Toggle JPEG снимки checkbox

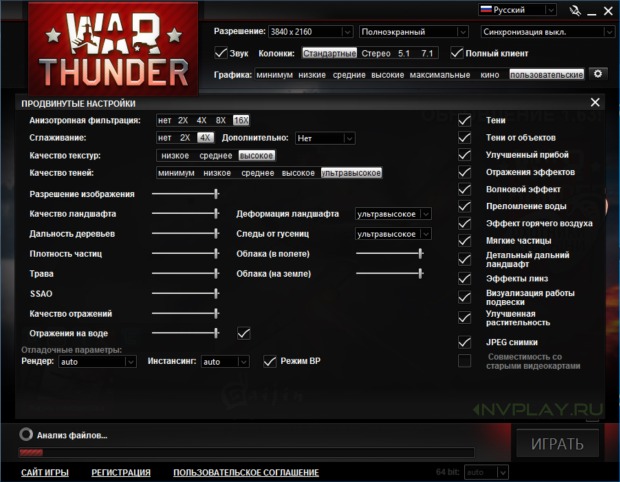point(464,342)
